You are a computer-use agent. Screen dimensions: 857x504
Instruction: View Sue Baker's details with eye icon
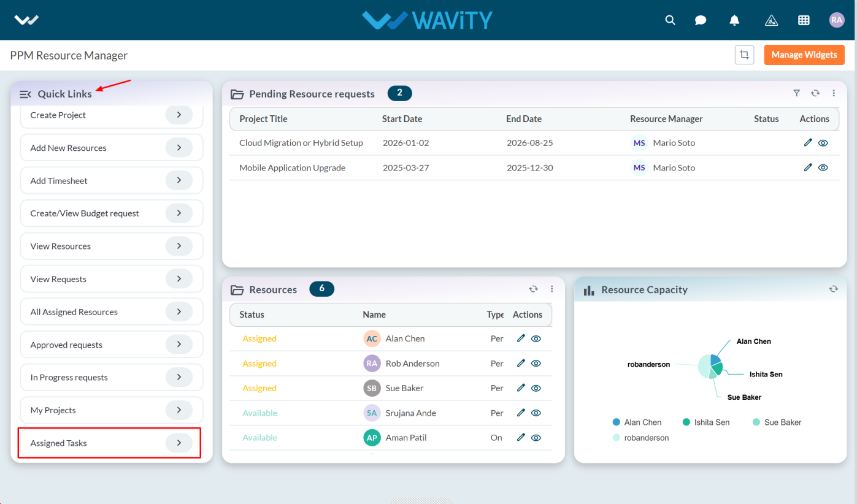click(x=536, y=388)
